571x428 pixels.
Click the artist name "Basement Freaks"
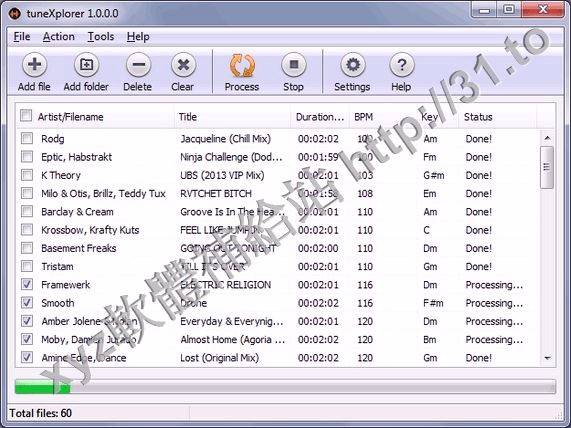coord(79,248)
